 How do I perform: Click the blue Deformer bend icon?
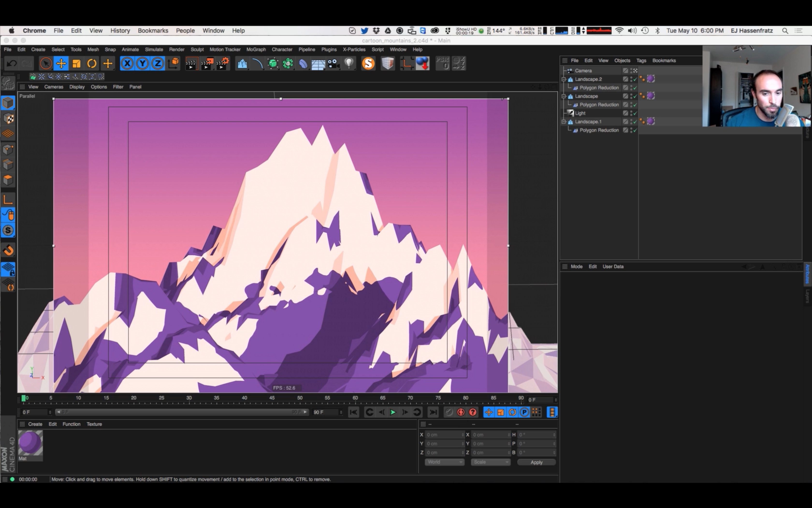(303, 63)
